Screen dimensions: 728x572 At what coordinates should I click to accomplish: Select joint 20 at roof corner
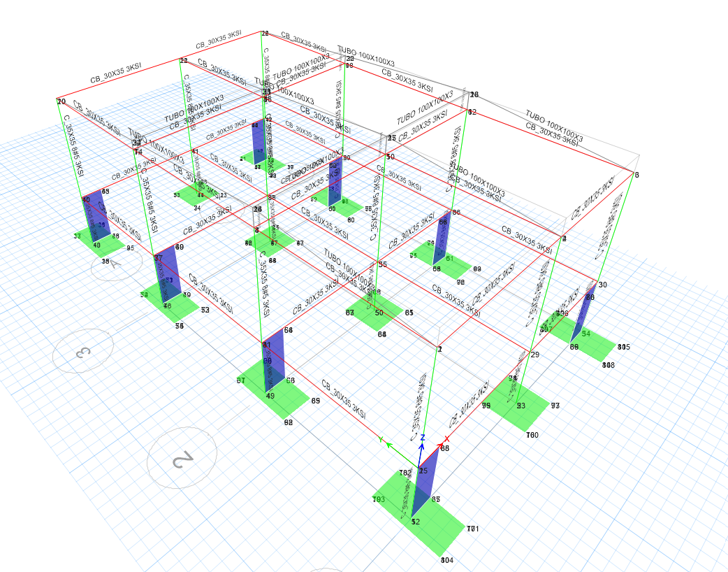pos(61,101)
